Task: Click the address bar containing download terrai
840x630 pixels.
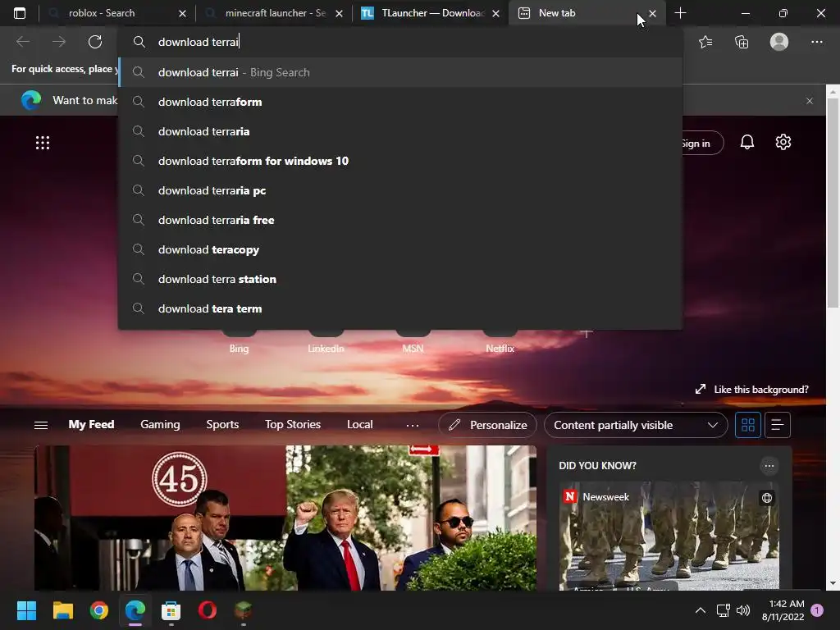Action: pos(400,42)
